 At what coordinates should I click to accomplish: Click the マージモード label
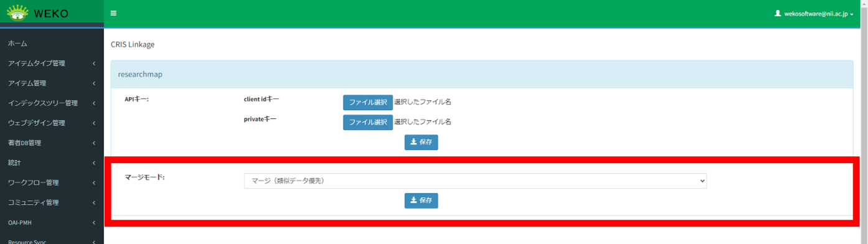tap(144, 177)
